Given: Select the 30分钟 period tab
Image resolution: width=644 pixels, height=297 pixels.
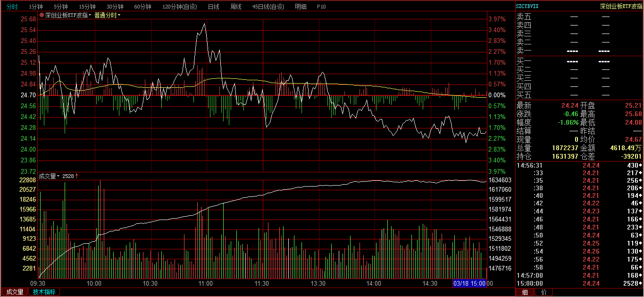Looking at the screenshot, I should point(115,7).
